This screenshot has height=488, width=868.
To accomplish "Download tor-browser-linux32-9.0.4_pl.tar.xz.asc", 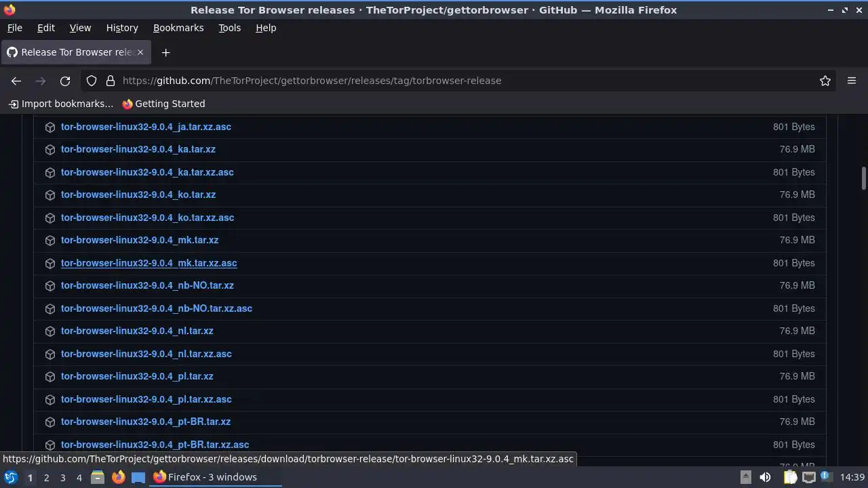I will pyautogui.click(x=146, y=399).
